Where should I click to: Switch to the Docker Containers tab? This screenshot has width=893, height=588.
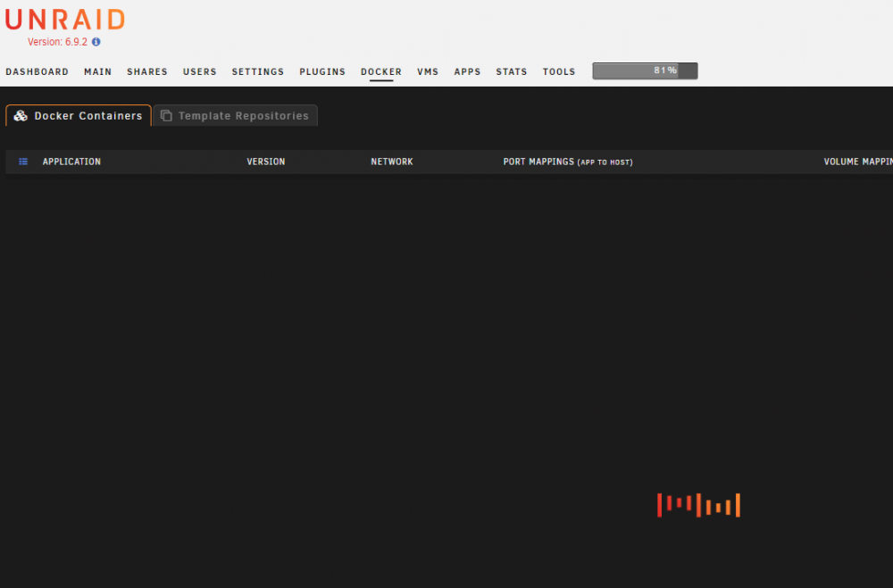tap(79, 116)
